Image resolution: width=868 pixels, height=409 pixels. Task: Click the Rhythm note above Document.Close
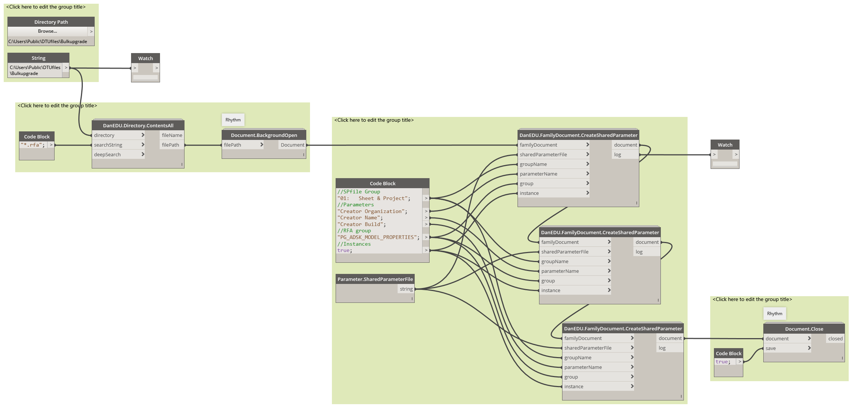pyautogui.click(x=774, y=314)
